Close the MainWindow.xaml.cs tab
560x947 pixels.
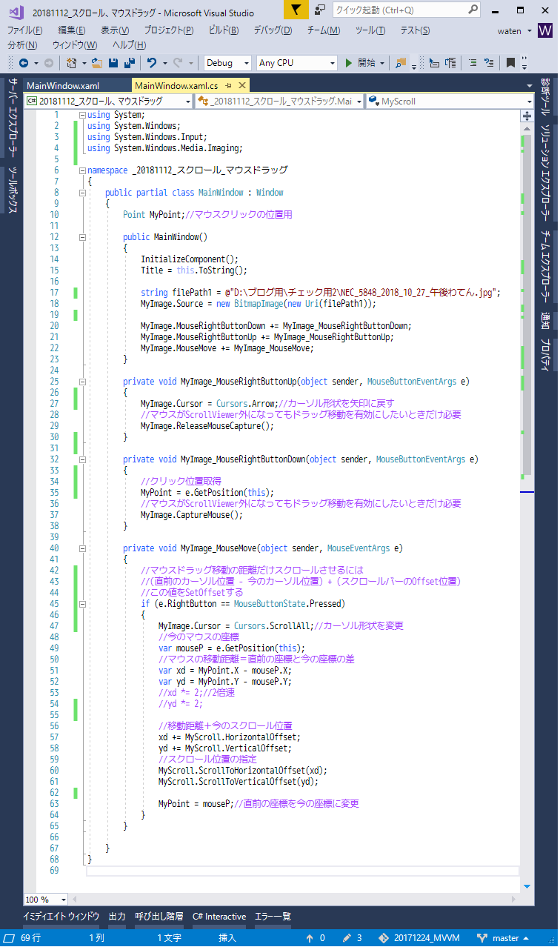[241, 86]
